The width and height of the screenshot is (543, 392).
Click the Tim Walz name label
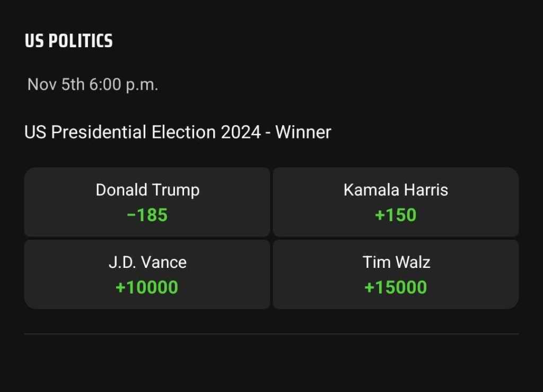[396, 263]
